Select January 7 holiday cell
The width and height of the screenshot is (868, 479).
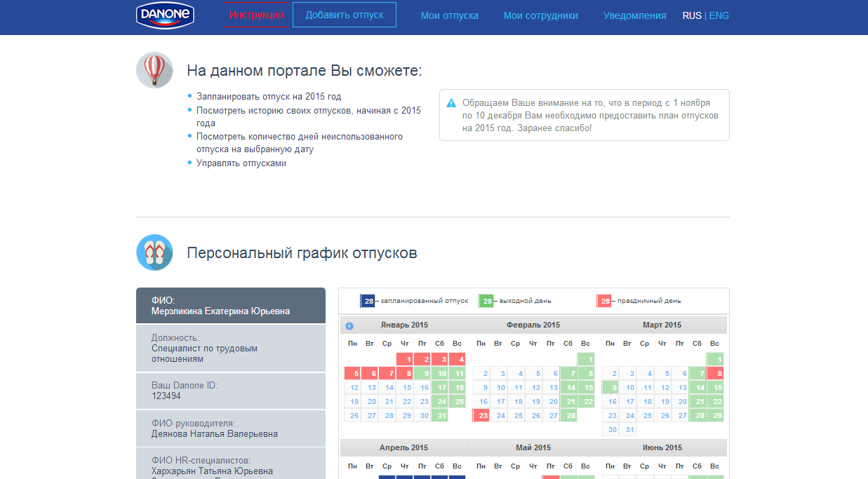(387, 373)
